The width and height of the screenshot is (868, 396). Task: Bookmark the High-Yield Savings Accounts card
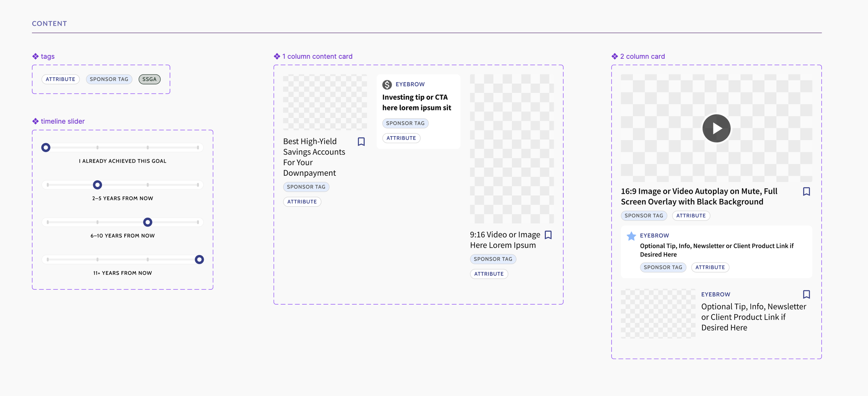pyautogui.click(x=361, y=142)
